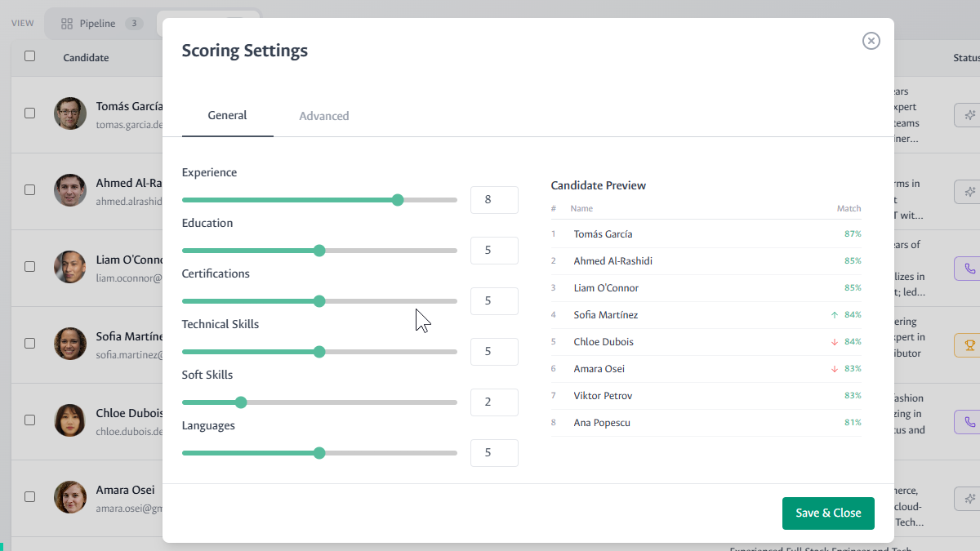Click the Experience weight slider
Image resolution: width=980 pixels, height=551 pixels.
pyautogui.click(x=319, y=200)
